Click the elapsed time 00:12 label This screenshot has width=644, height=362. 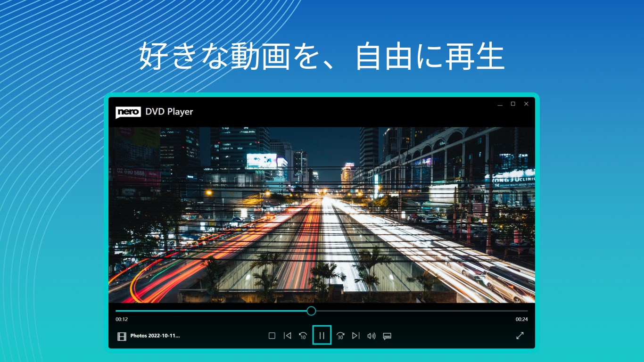(122, 319)
